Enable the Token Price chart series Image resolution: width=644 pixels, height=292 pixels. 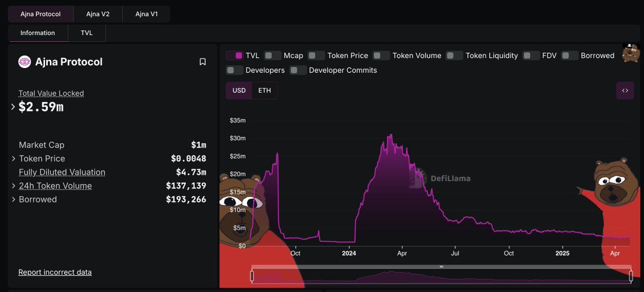click(x=317, y=56)
